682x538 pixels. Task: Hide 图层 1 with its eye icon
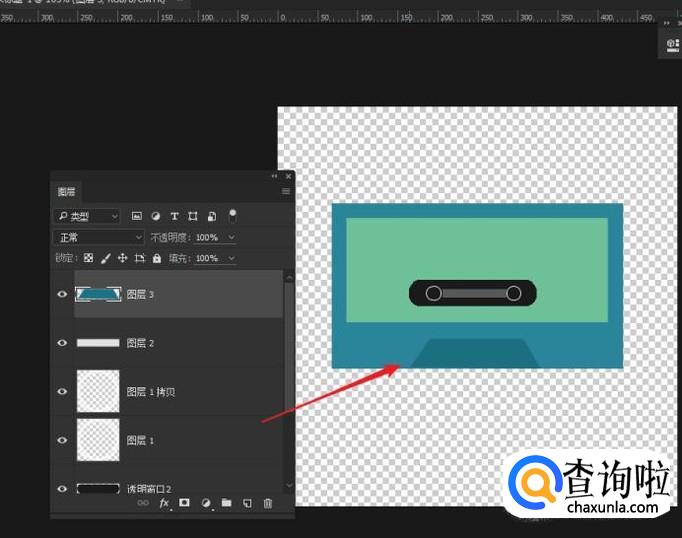pos(62,440)
